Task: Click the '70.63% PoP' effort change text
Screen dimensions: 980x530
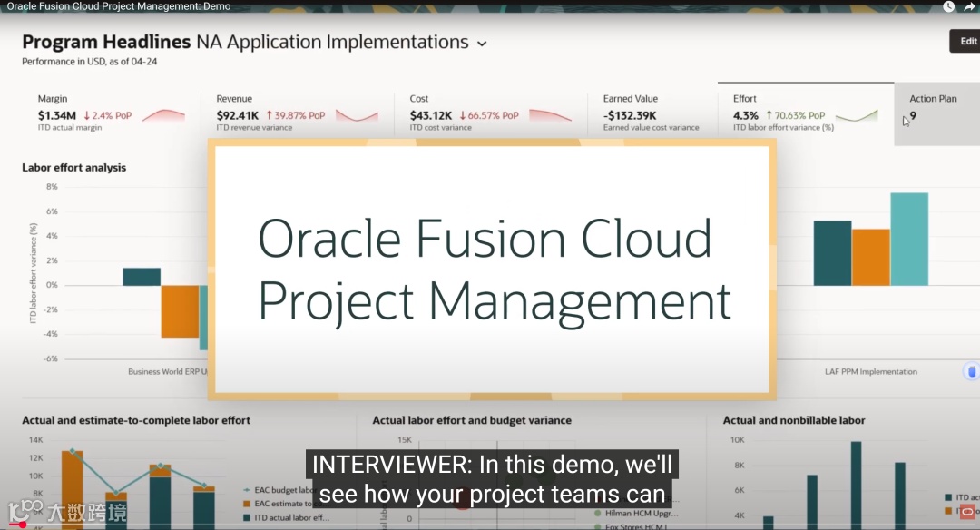Action: [x=800, y=115]
